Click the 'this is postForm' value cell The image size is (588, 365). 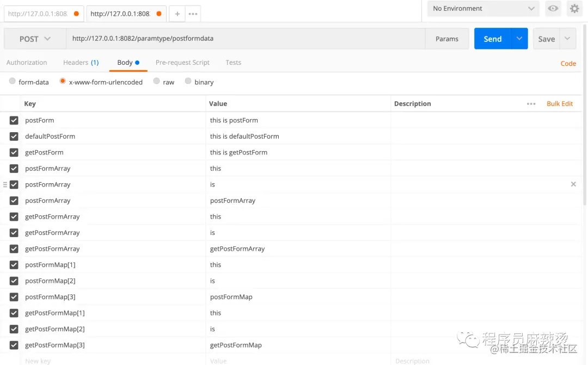coord(298,120)
